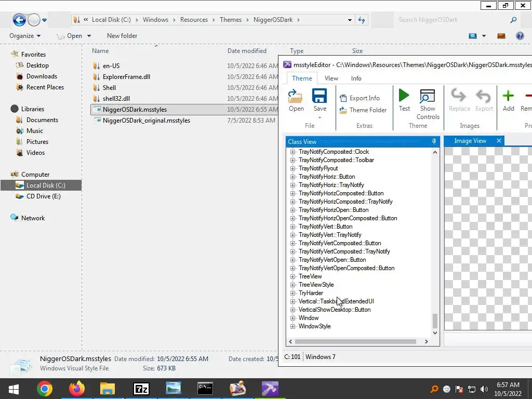Switch to the Info ribbon tab
The width and height of the screenshot is (532, 399).
coord(356,78)
